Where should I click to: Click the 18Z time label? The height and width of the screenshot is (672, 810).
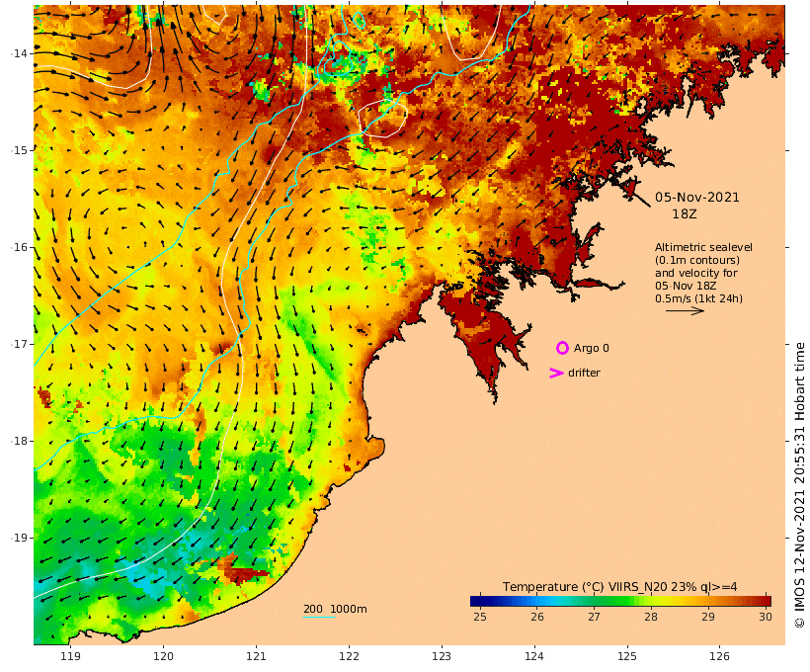coord(685,214)
